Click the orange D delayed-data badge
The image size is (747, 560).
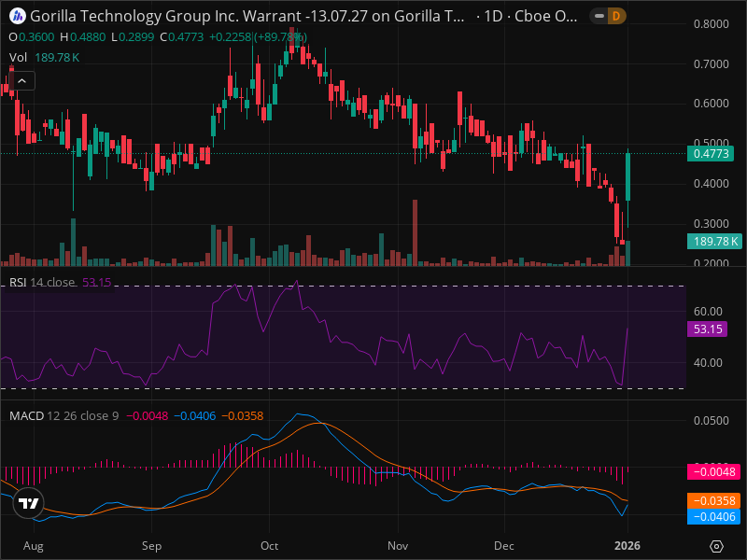[x=616, y=16]
